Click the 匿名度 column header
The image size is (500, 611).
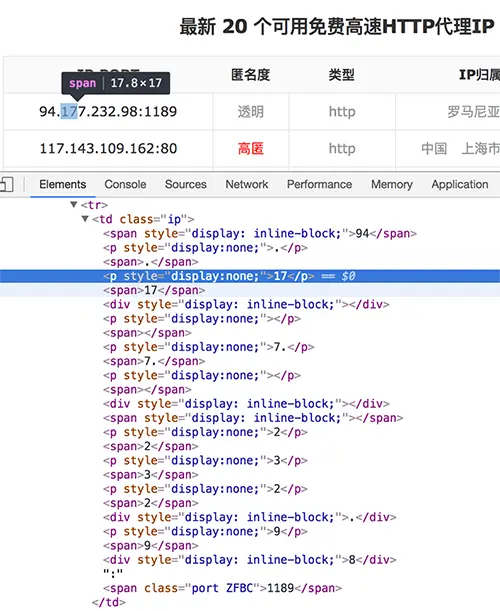[x=250, y=74]
